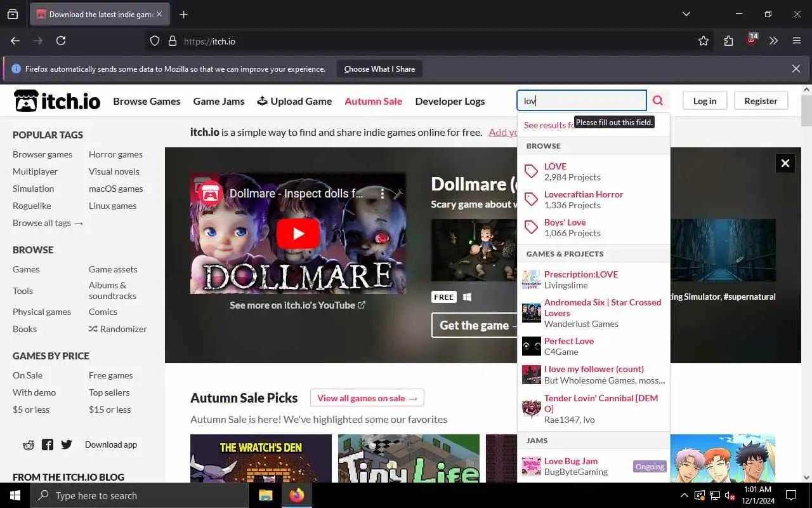This screenshot has height=508, width=812.
Task: Open the Windows notification center icon
Action: [x=791, y=495]
